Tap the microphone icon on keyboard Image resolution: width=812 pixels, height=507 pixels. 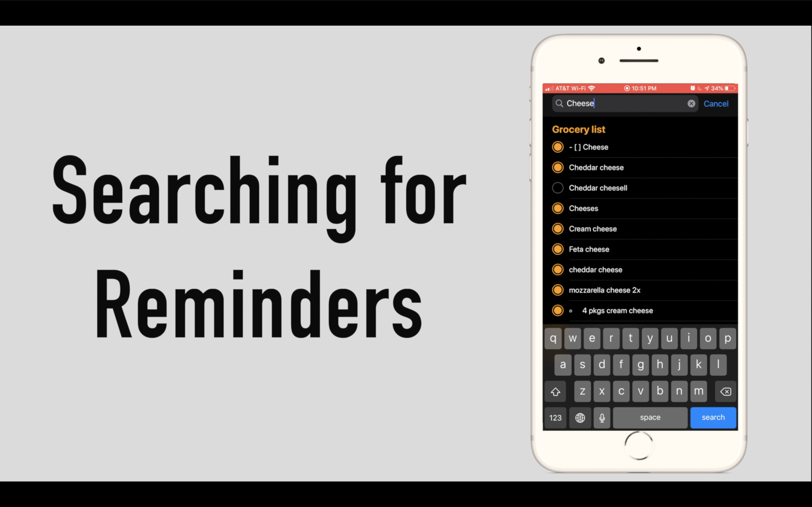point(602,417)
